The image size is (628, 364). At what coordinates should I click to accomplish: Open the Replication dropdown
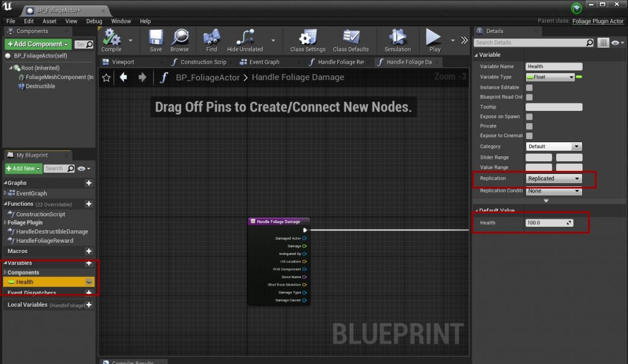pyautogui.click(x=554, y=178)
